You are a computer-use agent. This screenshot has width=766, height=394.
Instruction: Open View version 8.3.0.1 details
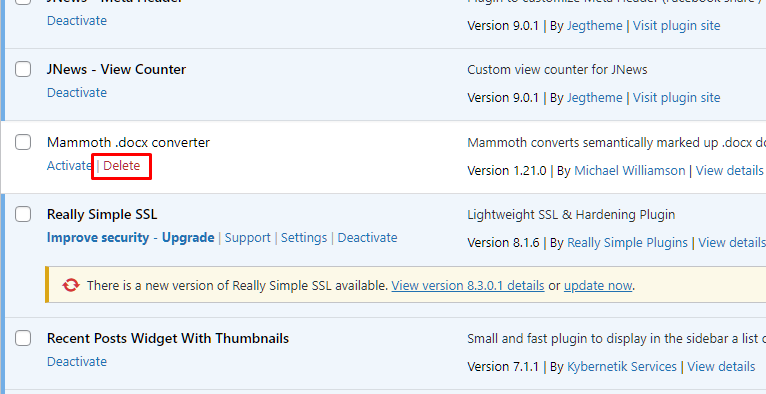pos(468,286)
